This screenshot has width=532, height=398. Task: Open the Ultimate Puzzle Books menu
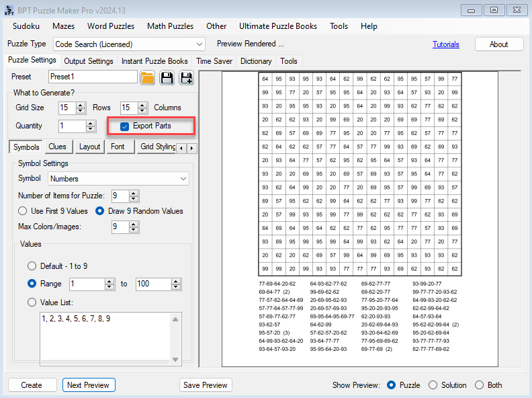278,26
